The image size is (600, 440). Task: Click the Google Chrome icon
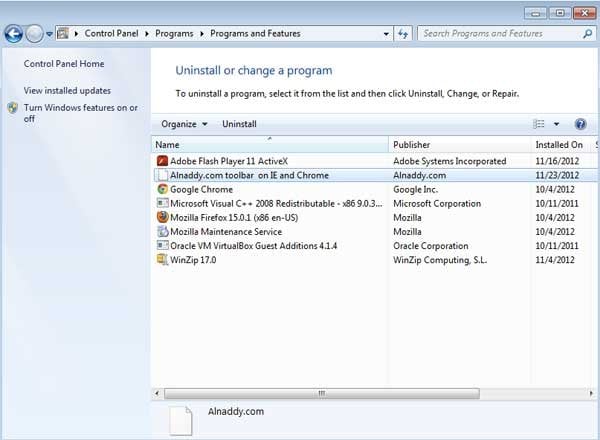(163, 189)
